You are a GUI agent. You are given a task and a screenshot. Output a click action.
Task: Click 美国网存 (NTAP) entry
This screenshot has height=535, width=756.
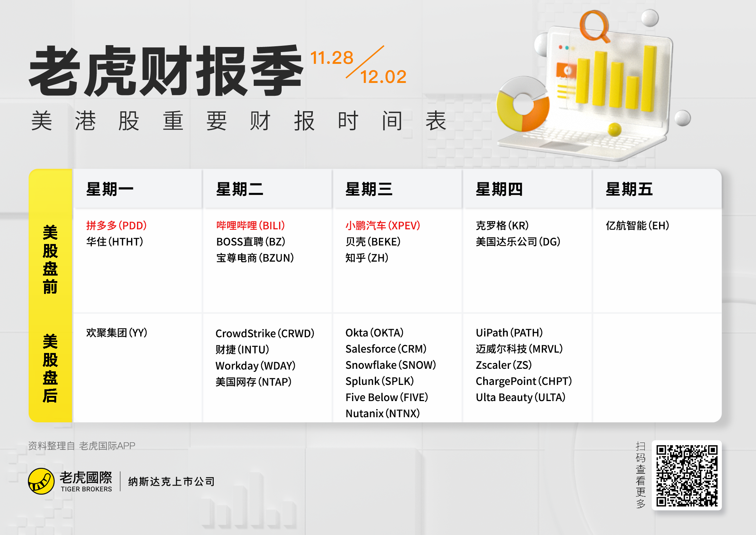pos(254,382)
